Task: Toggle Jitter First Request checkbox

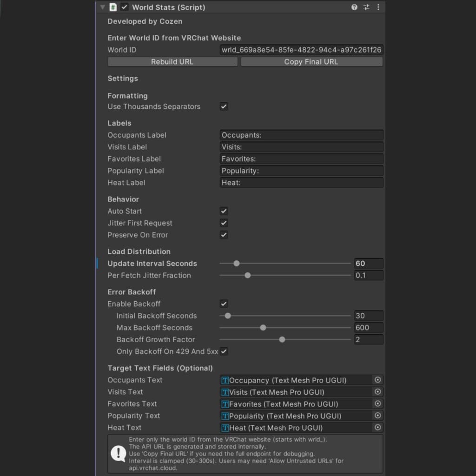Action: [224, 223]
